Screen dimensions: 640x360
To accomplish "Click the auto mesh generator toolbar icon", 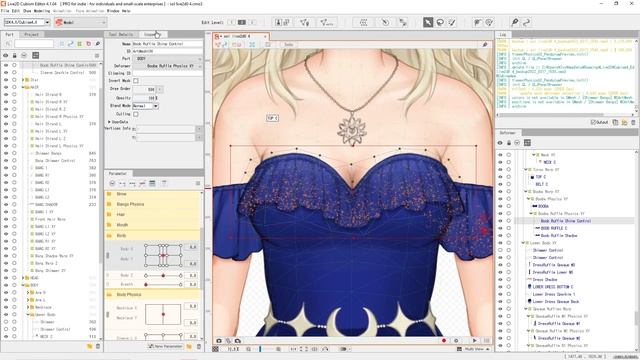I will click(328, 22).
